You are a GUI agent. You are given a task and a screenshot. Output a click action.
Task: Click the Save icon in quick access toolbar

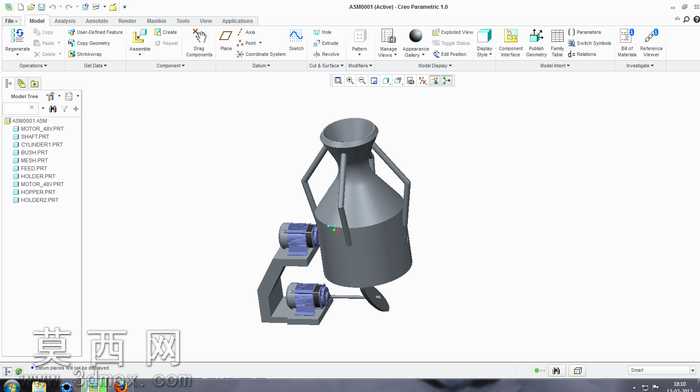tap(42, 7)
